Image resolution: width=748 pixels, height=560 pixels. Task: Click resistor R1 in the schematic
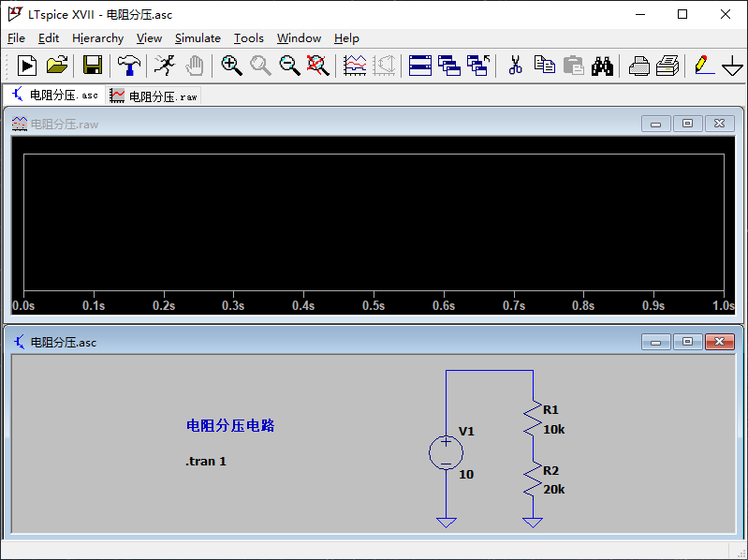point(533,418)
